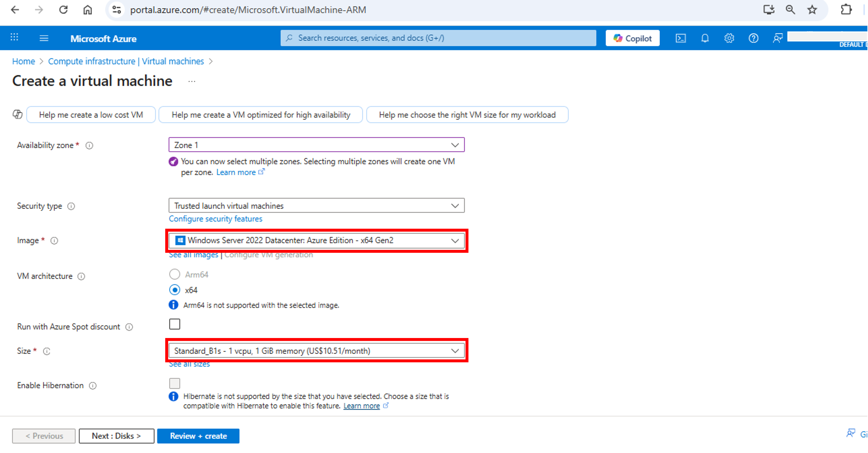Enable Run with Azure Spot discount

click(175, 324)
